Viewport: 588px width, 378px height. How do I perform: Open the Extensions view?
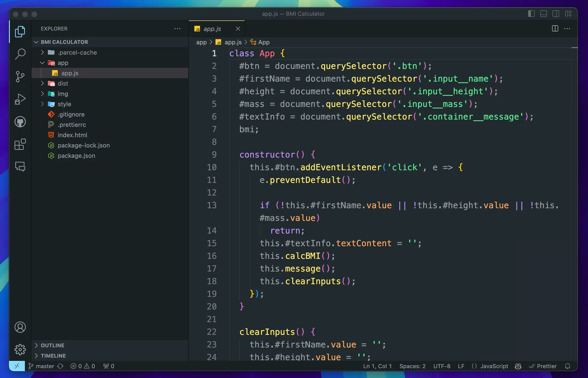(20, 144)
